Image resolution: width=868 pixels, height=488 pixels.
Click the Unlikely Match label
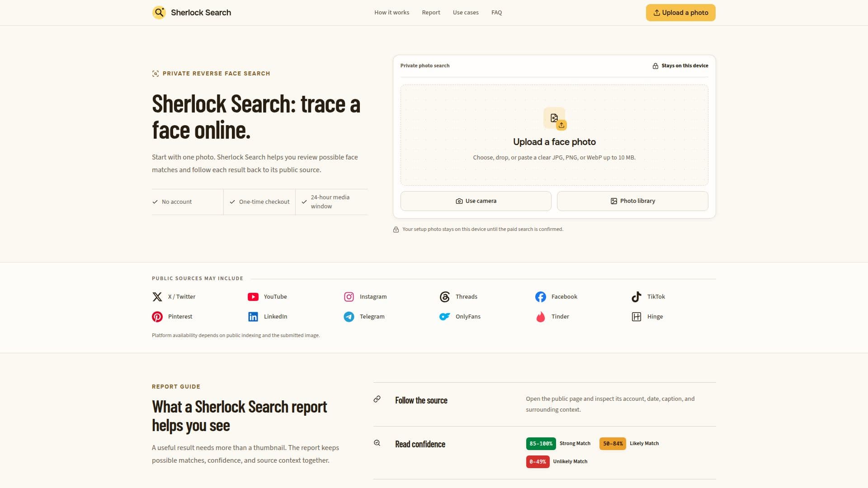(570, 462)
